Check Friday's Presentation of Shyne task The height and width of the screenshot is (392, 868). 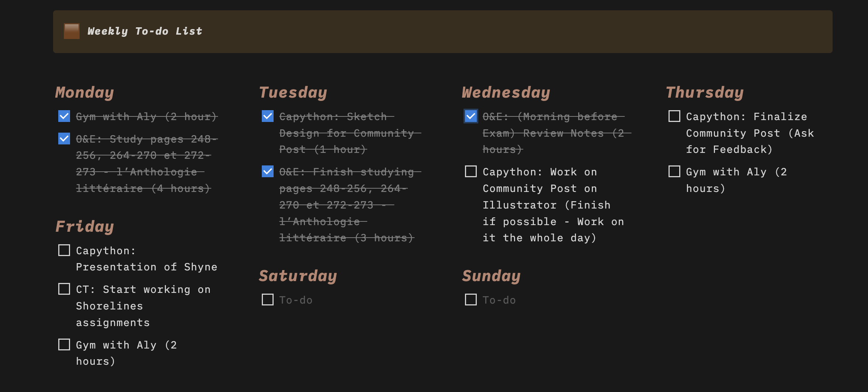64,250
